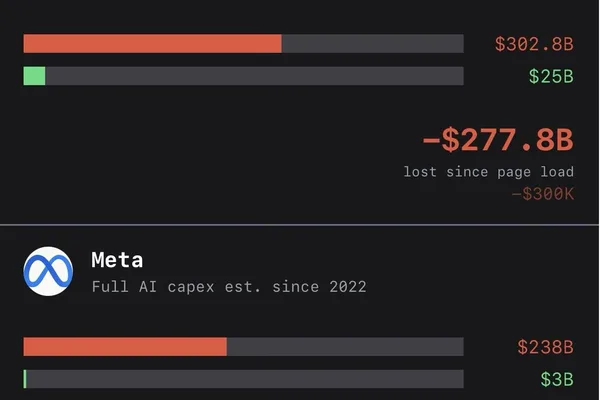Click the gray unfilled part of Meta $3B bar
Image resolution: width=600 pixels, height=400 pixels.
245,379
